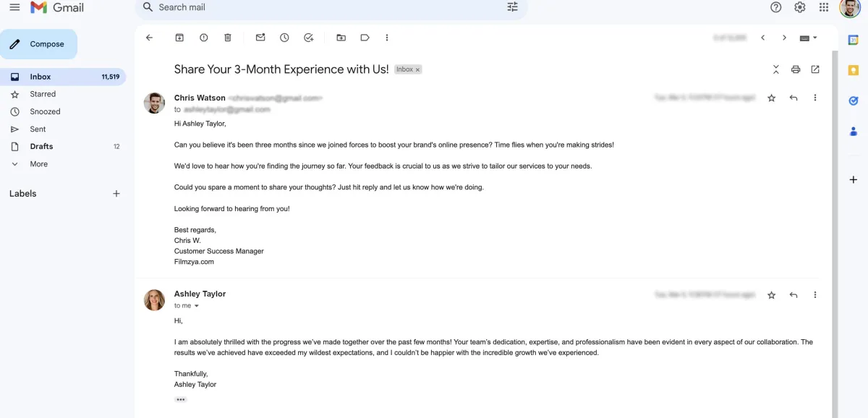
Task: Click the Compose button
Action: click(38, 44)
